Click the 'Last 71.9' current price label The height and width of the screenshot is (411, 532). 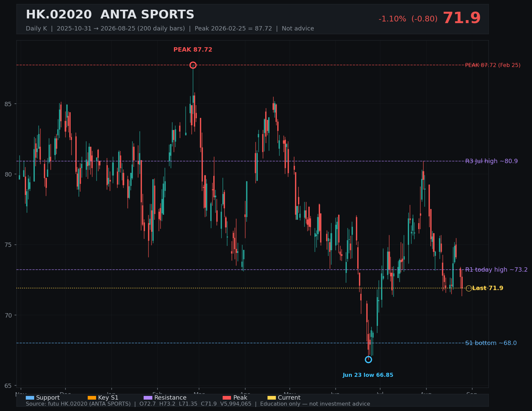pos(488,288)
